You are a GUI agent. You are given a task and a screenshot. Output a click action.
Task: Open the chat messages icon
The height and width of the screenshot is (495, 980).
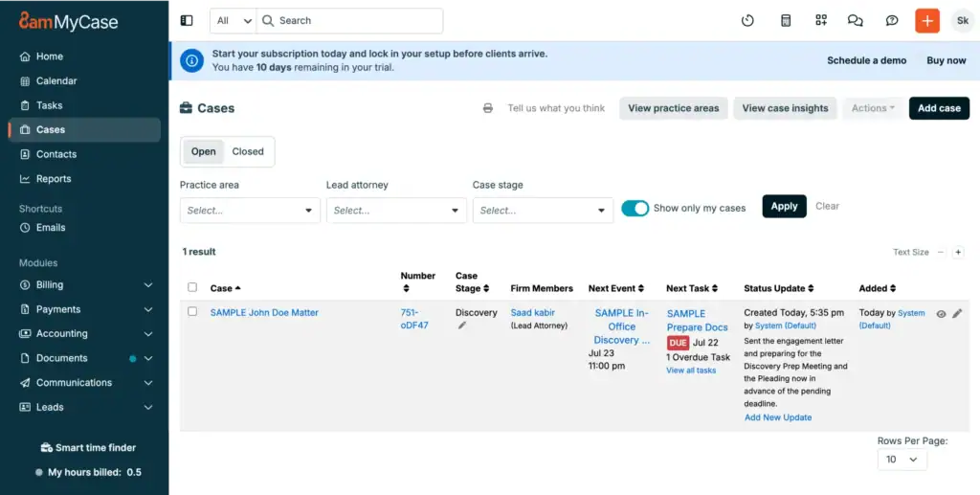click(x=855, y=21)
